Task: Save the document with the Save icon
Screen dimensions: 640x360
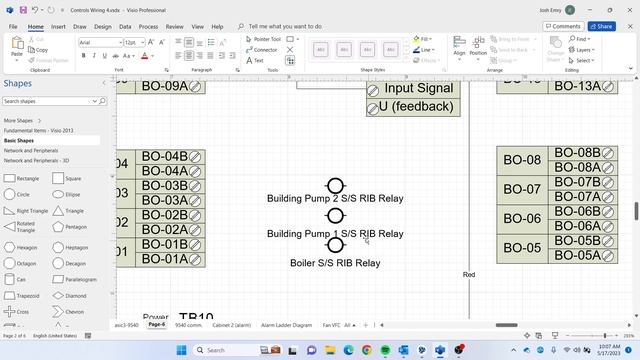Action: (23, 10)
